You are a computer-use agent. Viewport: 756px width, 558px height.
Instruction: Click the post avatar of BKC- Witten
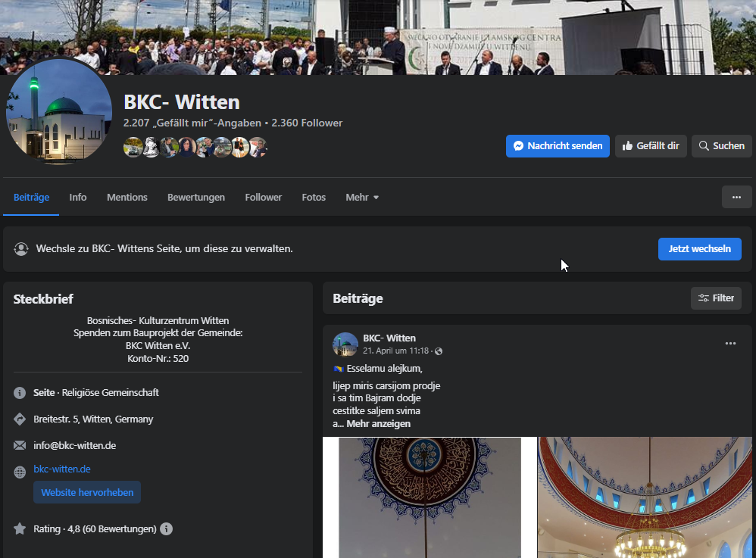pyautogui.click(x=345, y=344)
